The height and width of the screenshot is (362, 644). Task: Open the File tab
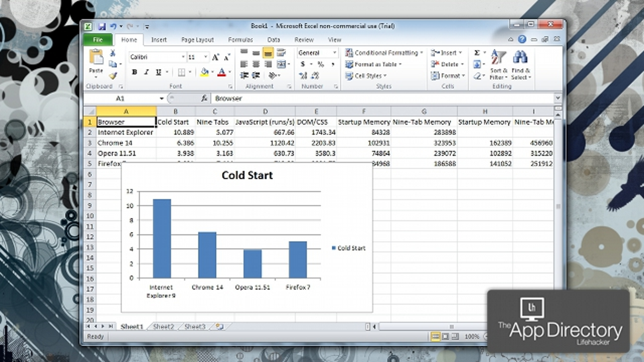click(x=98, y=39)
